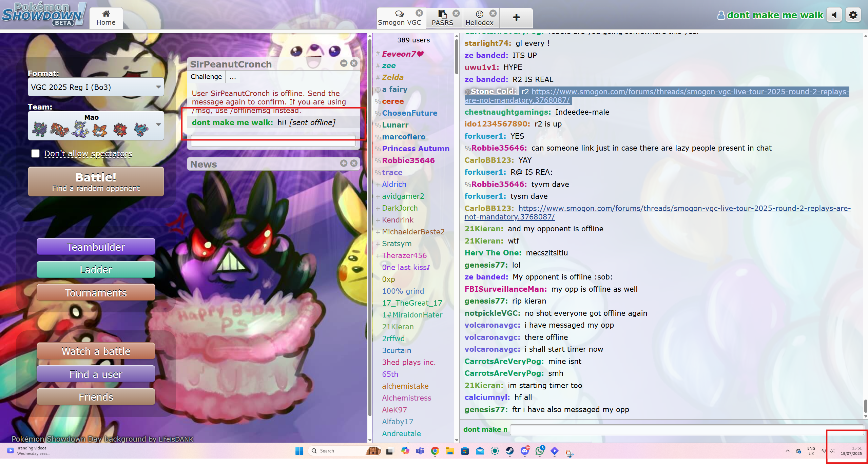Switch to the Smogon VGC tab
868x464 pixels.
(x=400, y=18)
